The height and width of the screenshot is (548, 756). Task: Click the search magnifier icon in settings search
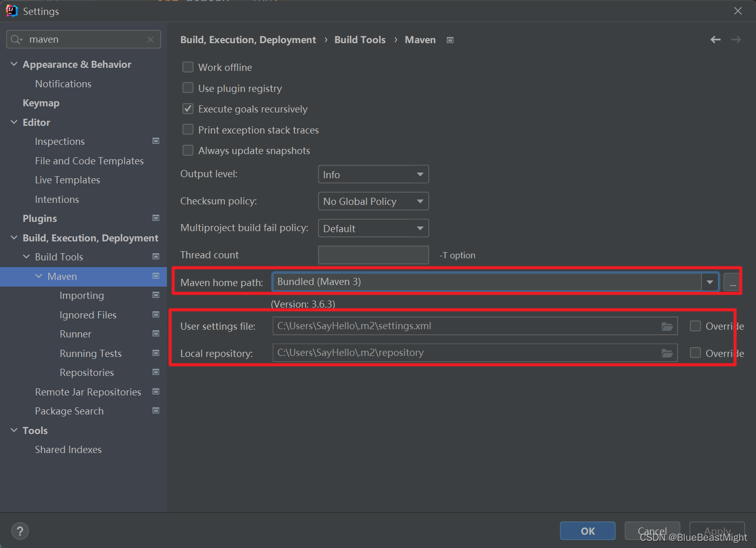pyautogui.click(x=16, y=40)
